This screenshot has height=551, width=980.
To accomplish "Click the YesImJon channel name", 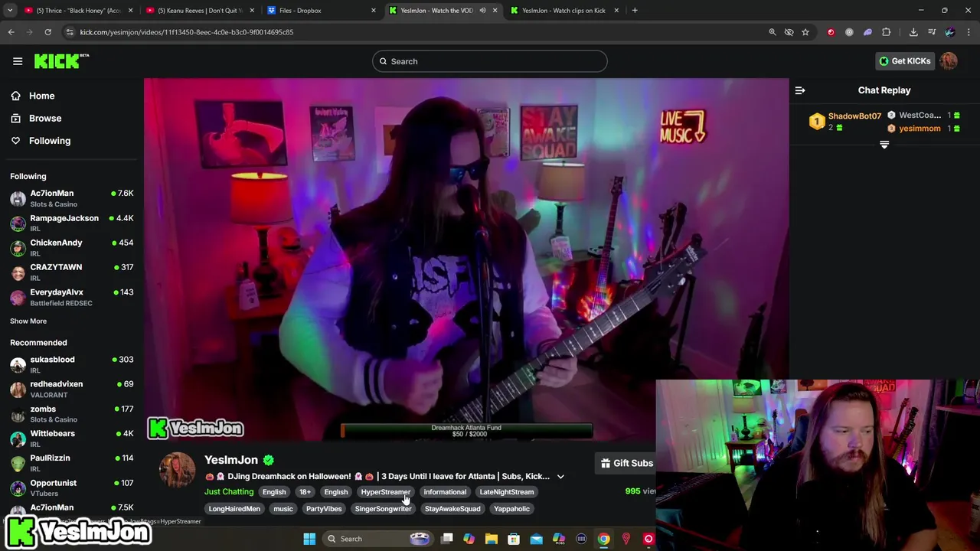I will coord(231,460).
